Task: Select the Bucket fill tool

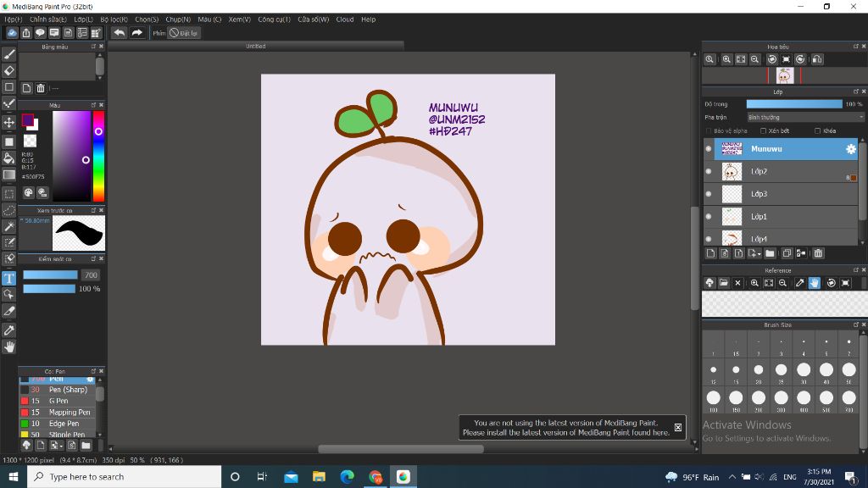Action: coord(8,158)
